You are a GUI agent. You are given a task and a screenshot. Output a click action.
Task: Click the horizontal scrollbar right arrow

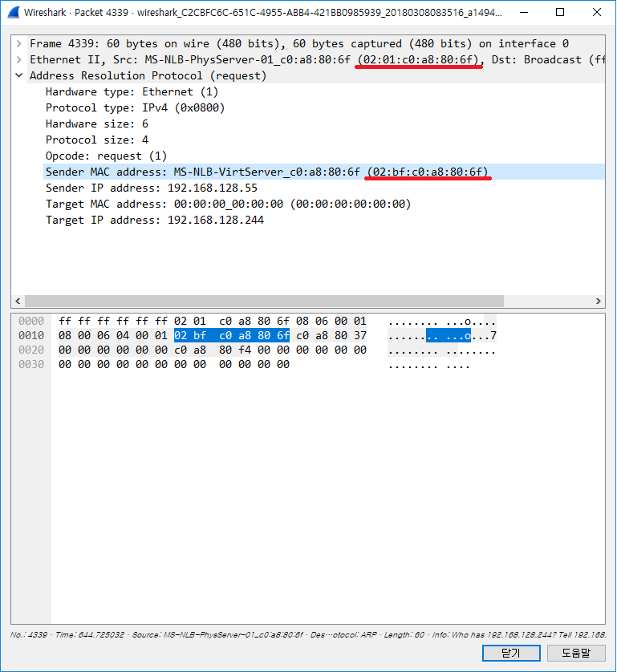pyautogui.click(x=599, y=302)
